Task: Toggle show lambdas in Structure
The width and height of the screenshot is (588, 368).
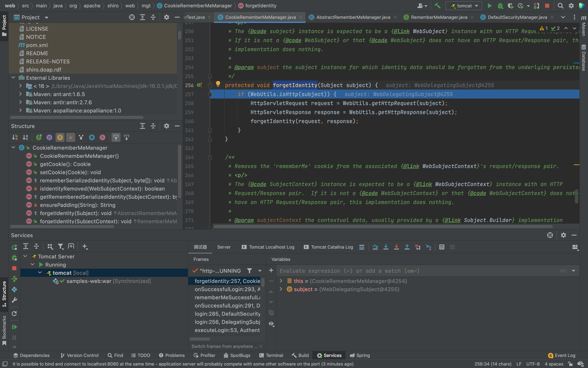Action: click(102, 138)
